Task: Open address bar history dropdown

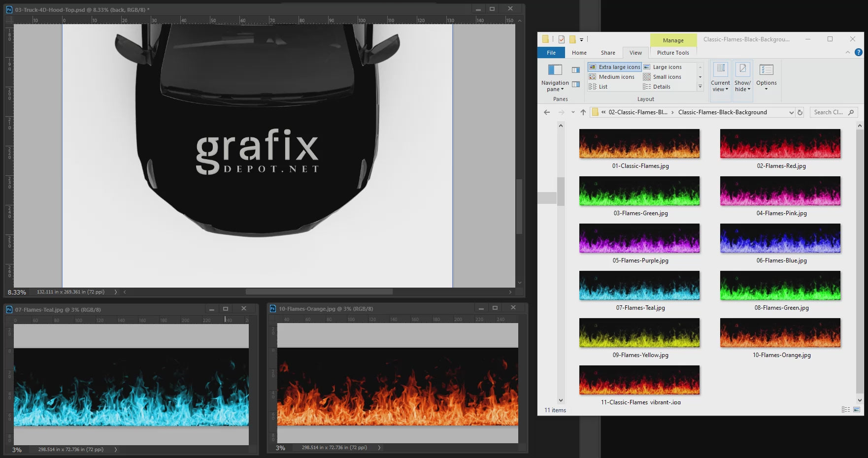Action: pos(791,112)
